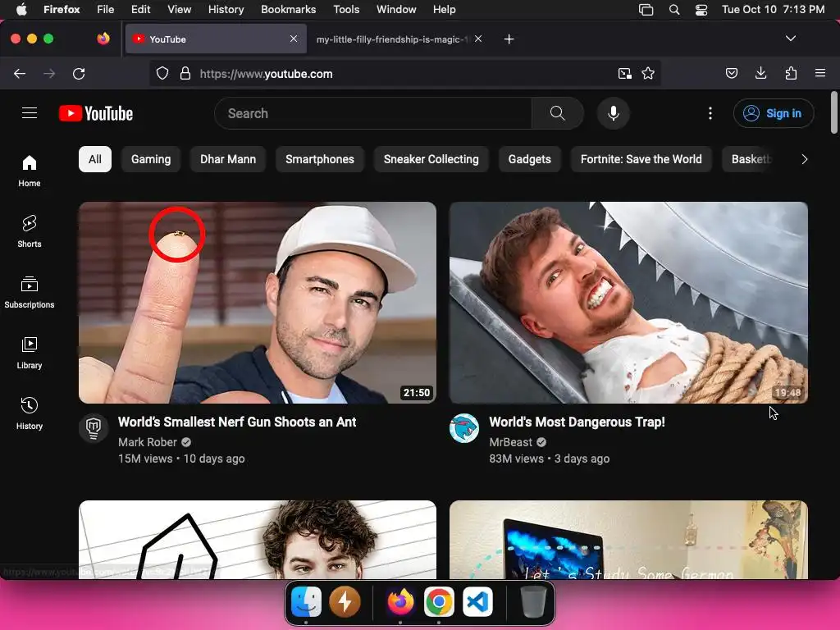The width and height of the screenshot is (840, 630).
Task: Open Visual Studio Code from dock
Action: click(x=477, y=601)
